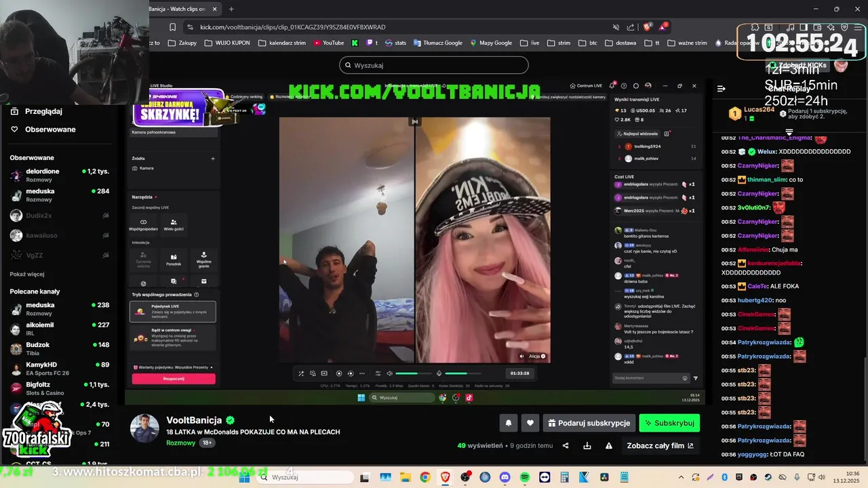Click Pokaż więcej in the sidebar

[x=27, y=274]
